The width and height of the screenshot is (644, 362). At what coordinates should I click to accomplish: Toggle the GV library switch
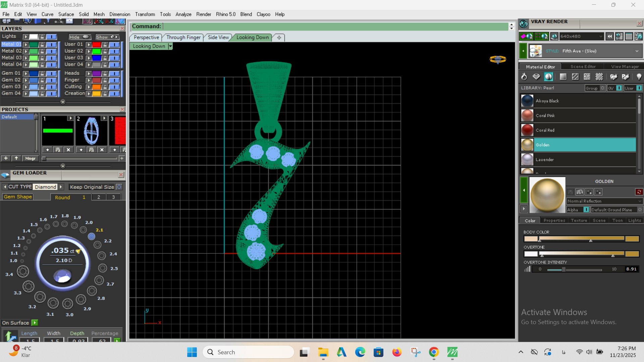(619, 88)
